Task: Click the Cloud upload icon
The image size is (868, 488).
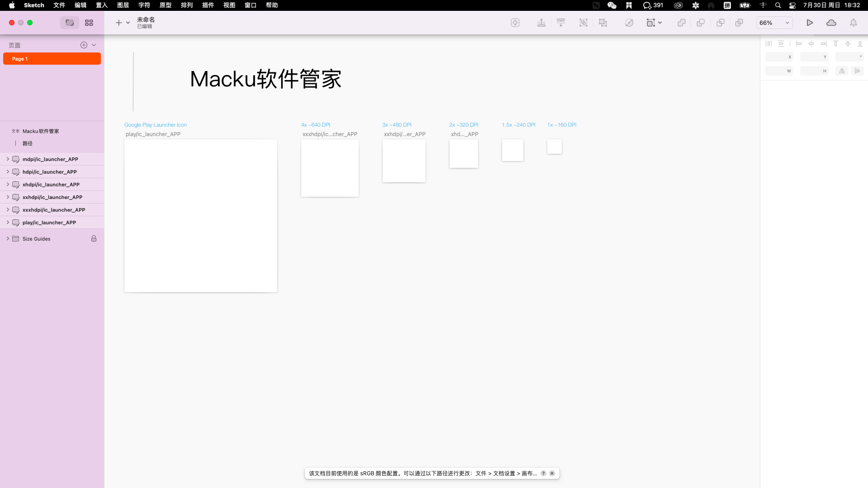Action: tap(831, 23)
